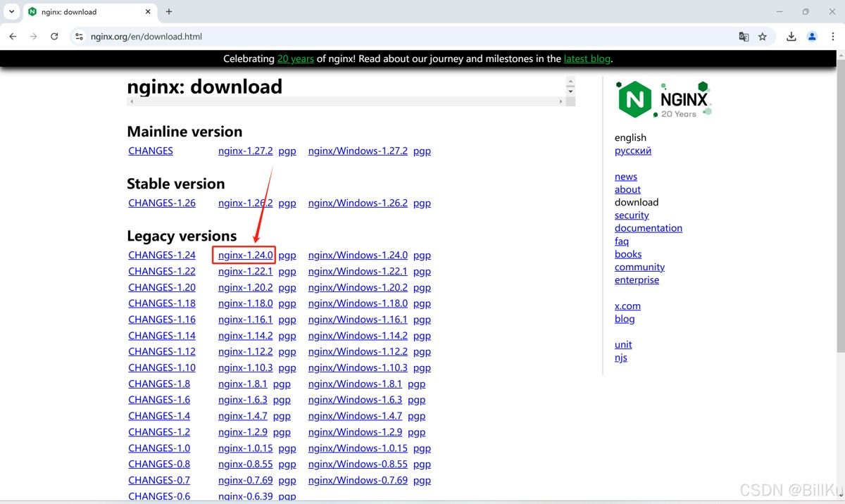The image size is (845, 504).
Task: Expand the tab search dropdown arrow
Action: (x=11, y=11)
